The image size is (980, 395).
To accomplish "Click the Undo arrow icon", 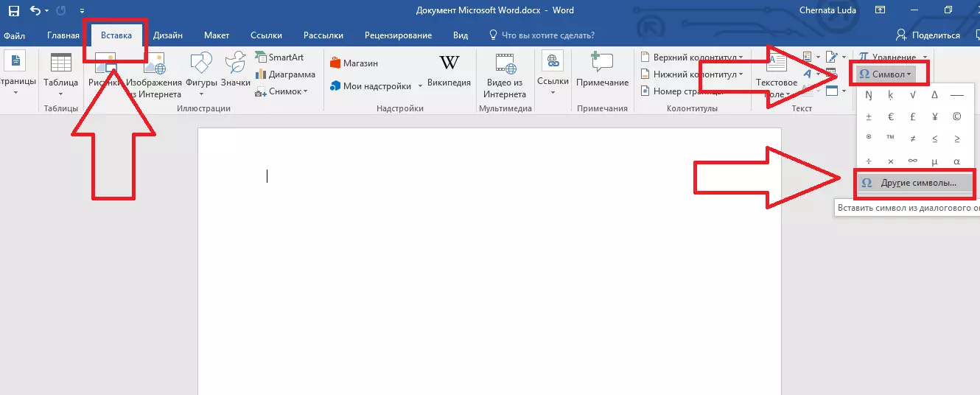I will 35,11.
